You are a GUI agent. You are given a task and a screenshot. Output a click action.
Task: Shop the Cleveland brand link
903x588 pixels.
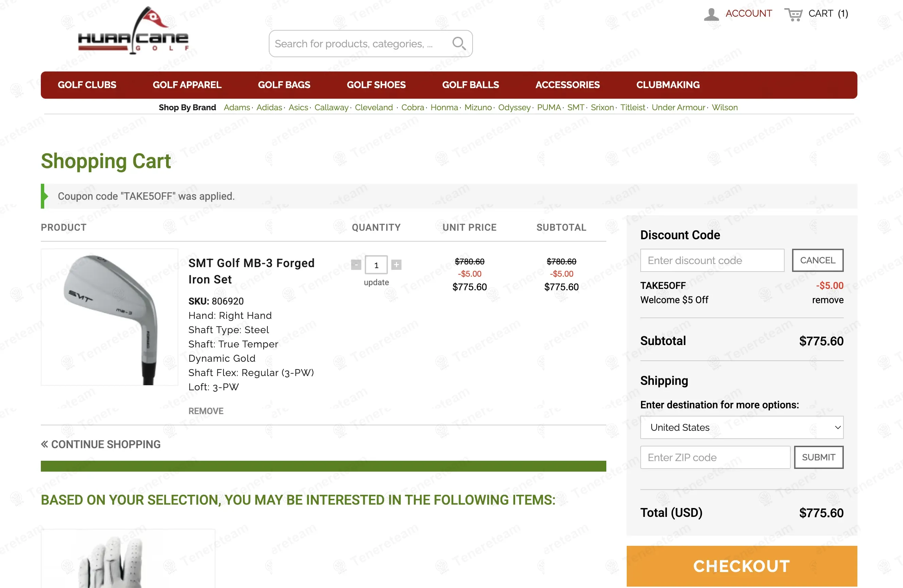point(374,107)
